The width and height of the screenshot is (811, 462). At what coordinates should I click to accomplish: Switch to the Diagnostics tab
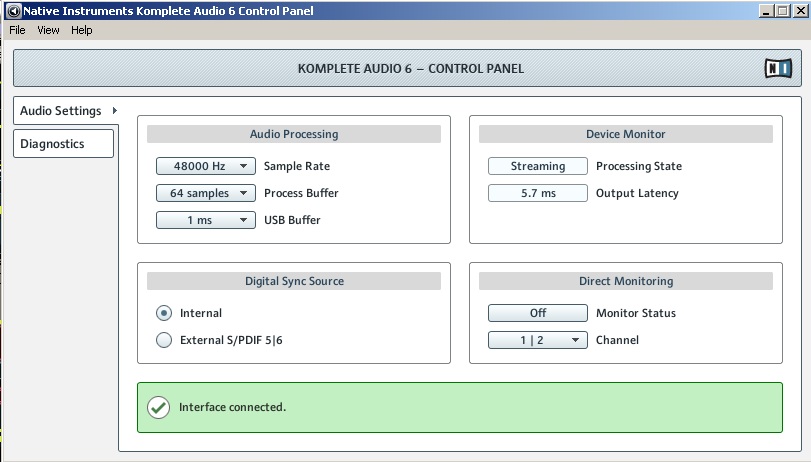[63, 144]
